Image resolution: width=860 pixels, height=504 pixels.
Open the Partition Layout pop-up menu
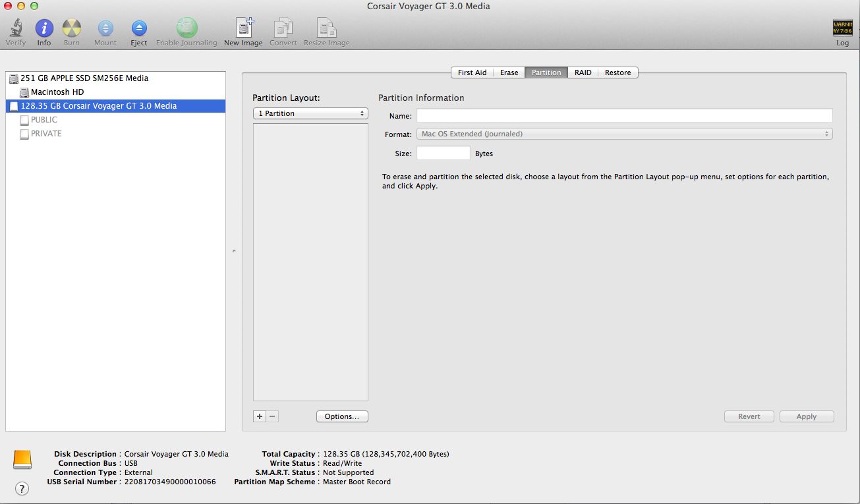(310, 113)
